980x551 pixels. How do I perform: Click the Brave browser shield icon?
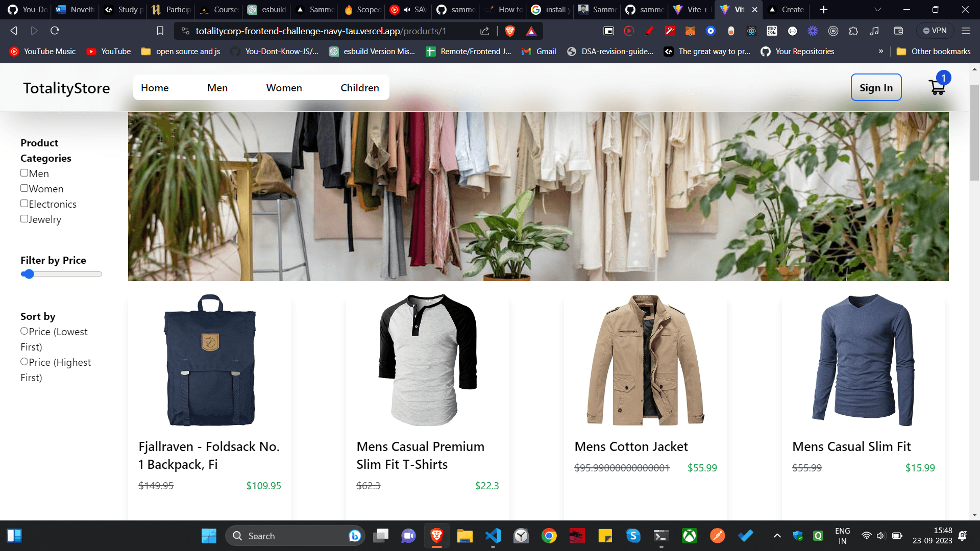[510, 30]
